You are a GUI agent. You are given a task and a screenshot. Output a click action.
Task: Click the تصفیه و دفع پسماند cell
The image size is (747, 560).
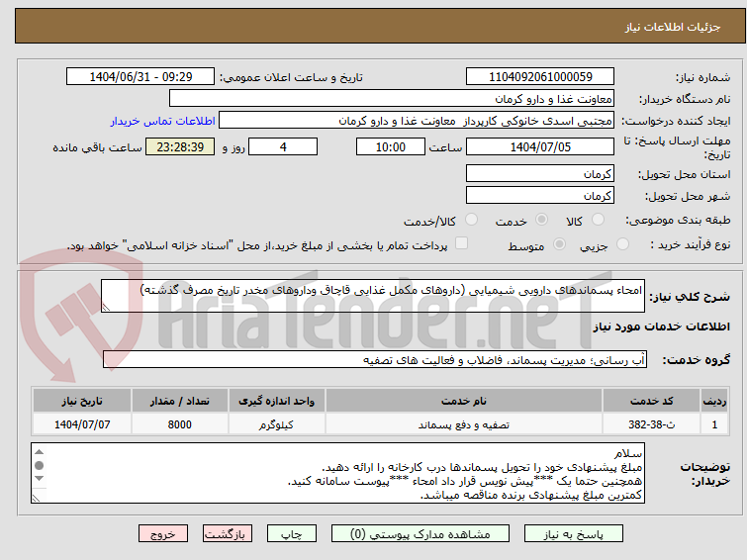click(464, 424)
